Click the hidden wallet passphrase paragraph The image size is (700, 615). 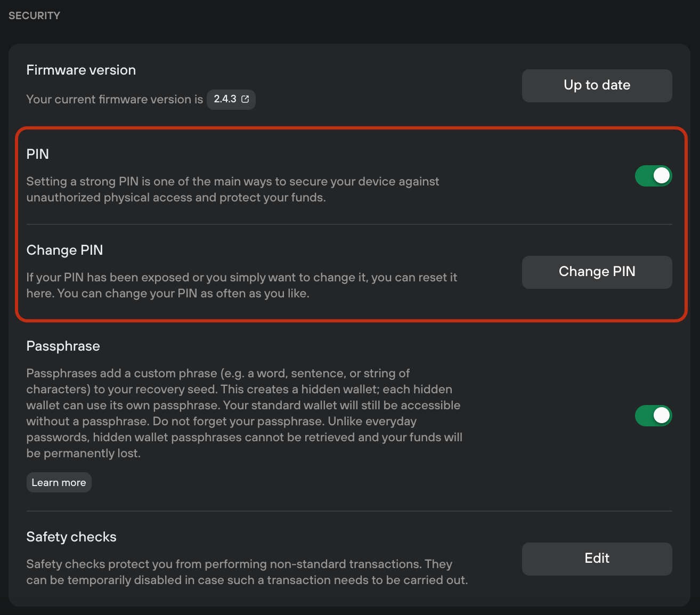(245, 413)
